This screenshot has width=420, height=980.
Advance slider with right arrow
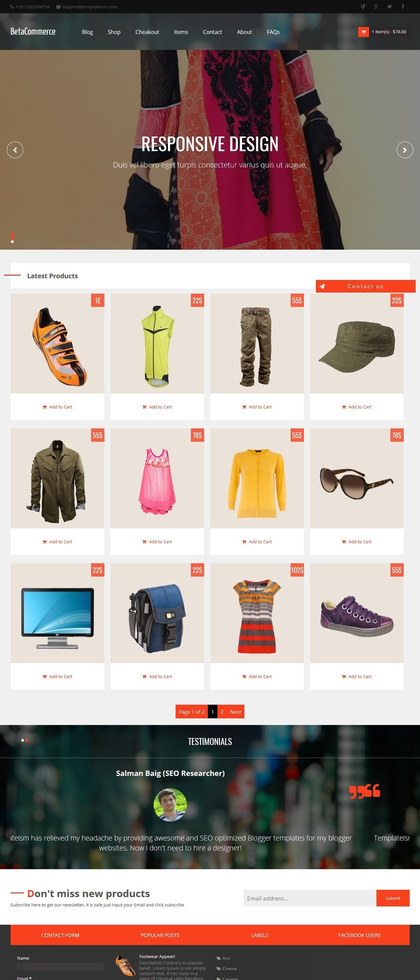coord(405,150)
